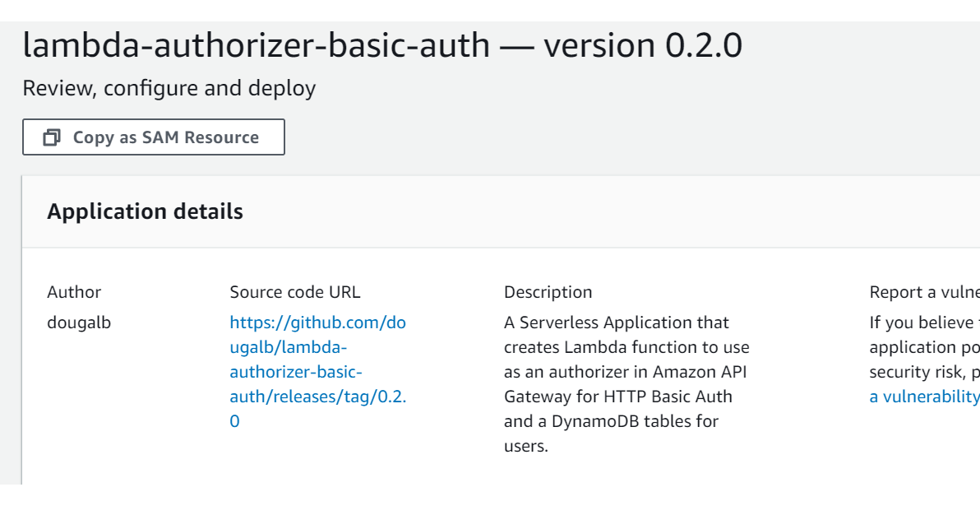This screenshot has height=515, width=980.
Task: Select the Author label above dougalb
Action: tap(73, 291)
